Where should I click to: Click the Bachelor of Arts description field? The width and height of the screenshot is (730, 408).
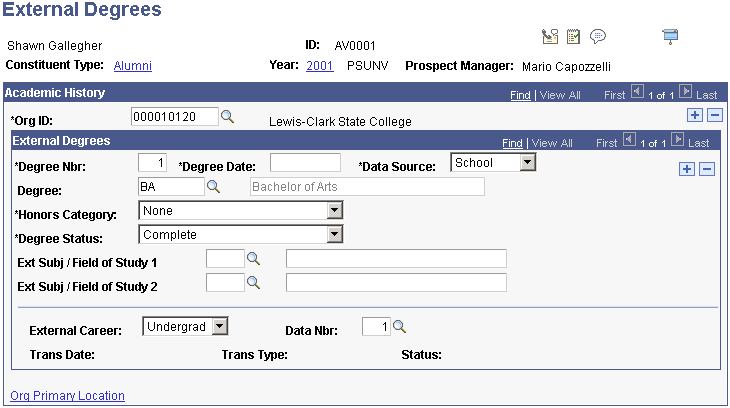(367, 187)
